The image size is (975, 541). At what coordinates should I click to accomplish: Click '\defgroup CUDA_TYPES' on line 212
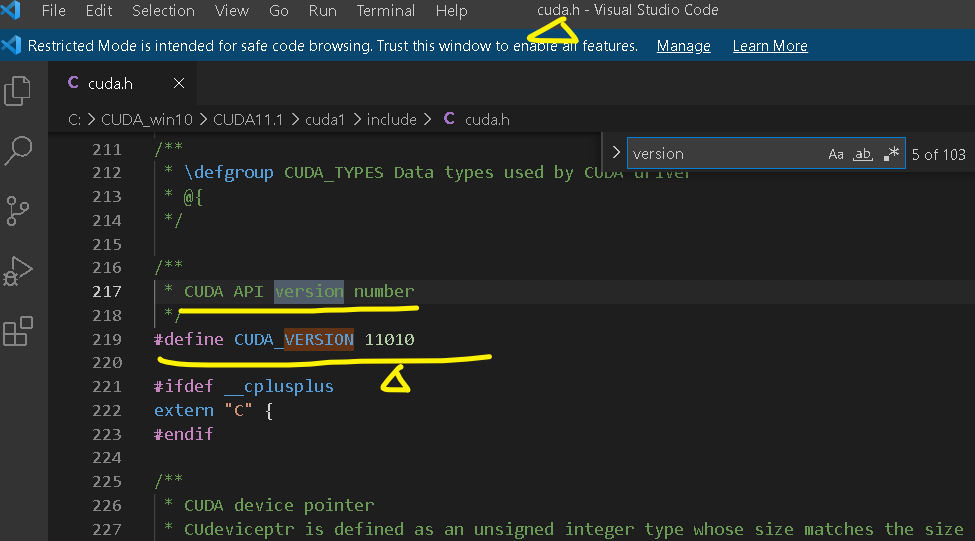point(284,172)
